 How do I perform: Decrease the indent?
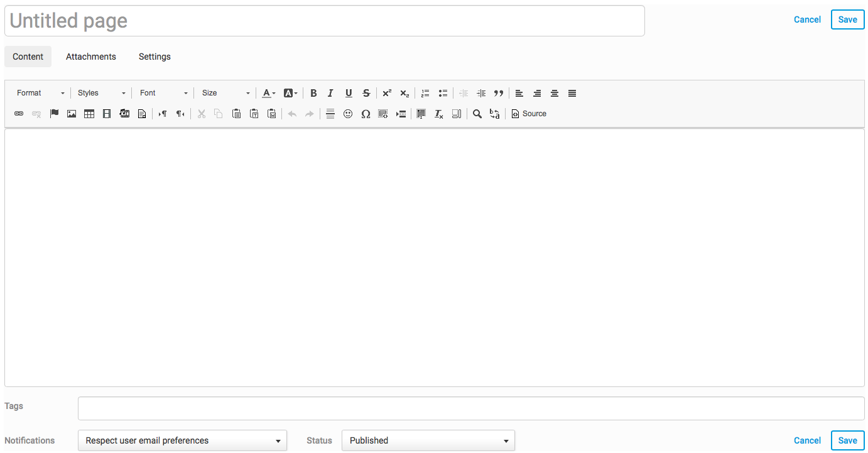[x=464, y=93]
